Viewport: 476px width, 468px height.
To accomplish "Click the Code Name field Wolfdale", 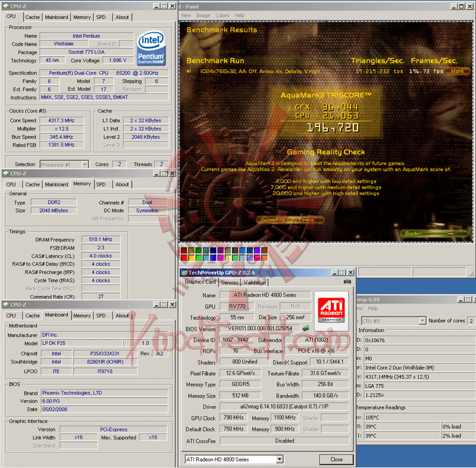I will [64, 43].
